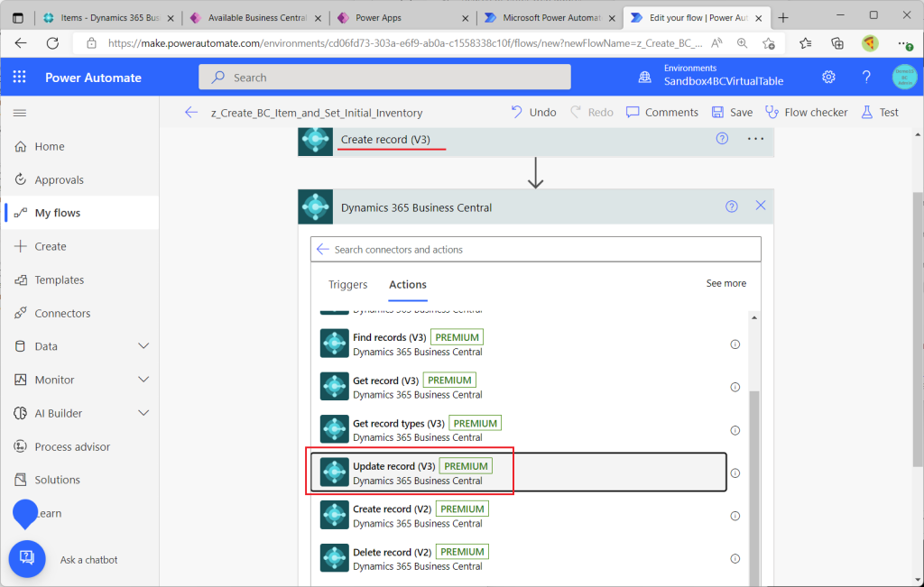Add the page to browser favorites
The height and width of the screenshot is (587, 924).
(769, 43)
